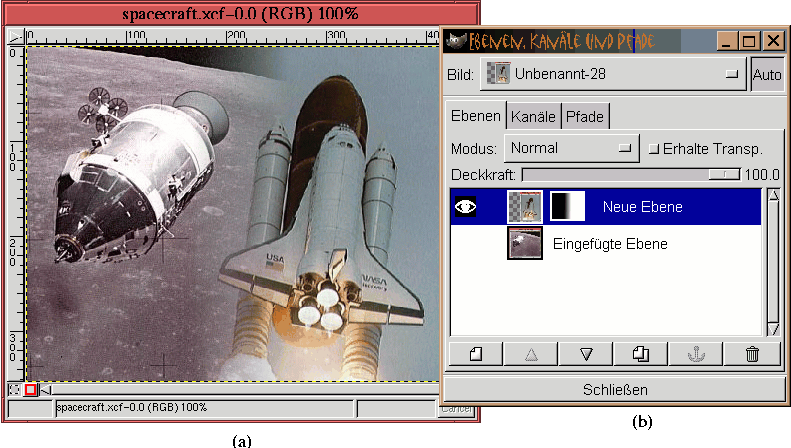
Task: Toggle the Auto button
Action: point(767,74)
